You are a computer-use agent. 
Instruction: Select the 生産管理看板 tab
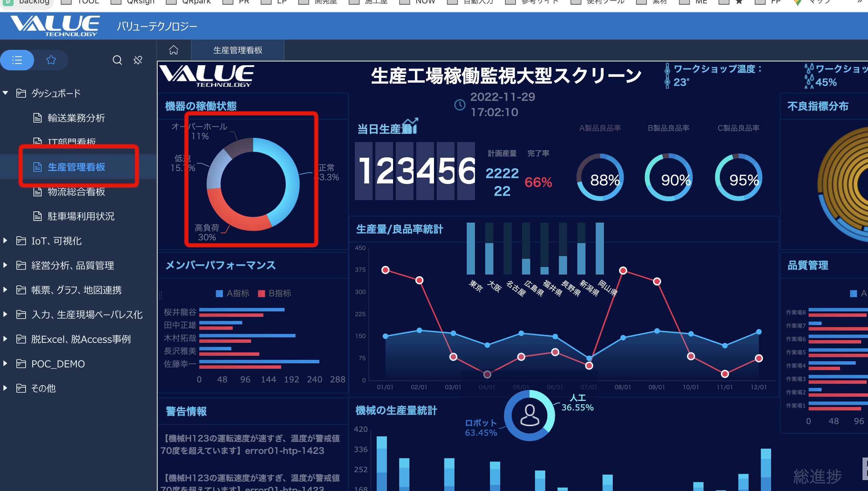[x=237, y=50]
